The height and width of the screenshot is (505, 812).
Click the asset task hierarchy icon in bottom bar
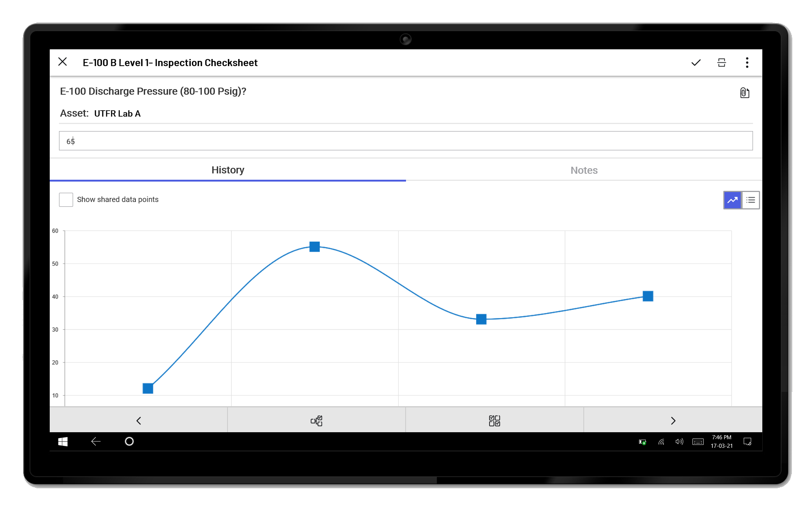click(317, 421)
